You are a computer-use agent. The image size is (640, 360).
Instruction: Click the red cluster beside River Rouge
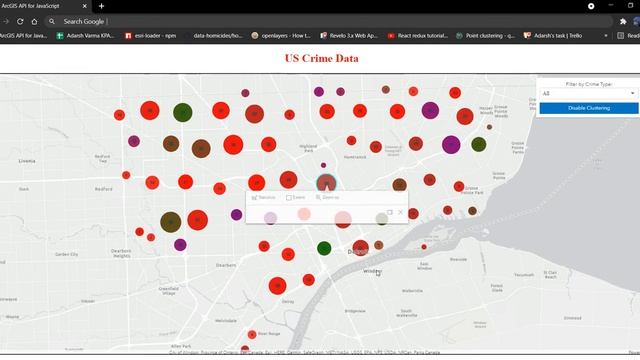coord(252,335)
